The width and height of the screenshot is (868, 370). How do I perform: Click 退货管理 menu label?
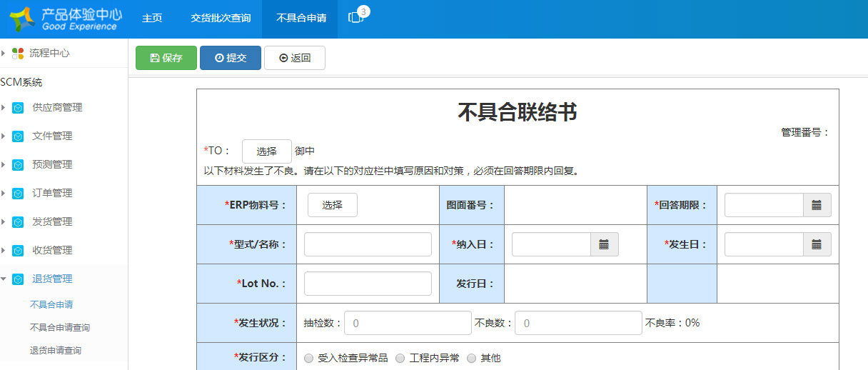point(52,279)
